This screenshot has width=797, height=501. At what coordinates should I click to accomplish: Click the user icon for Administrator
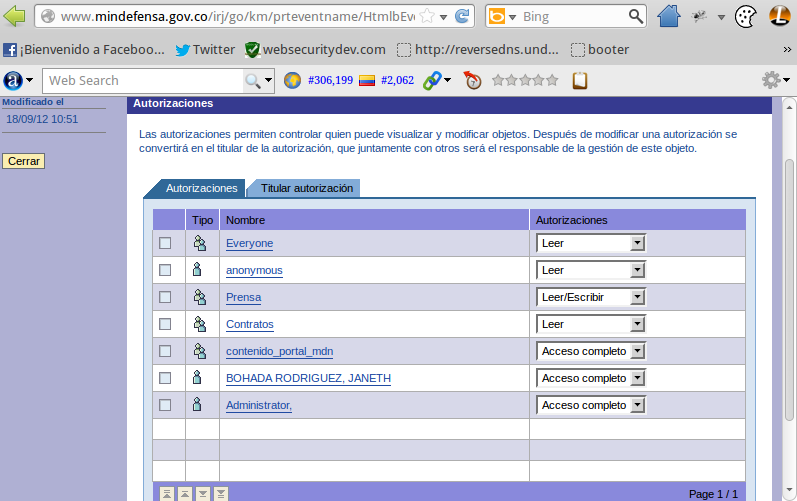point(197,404)
